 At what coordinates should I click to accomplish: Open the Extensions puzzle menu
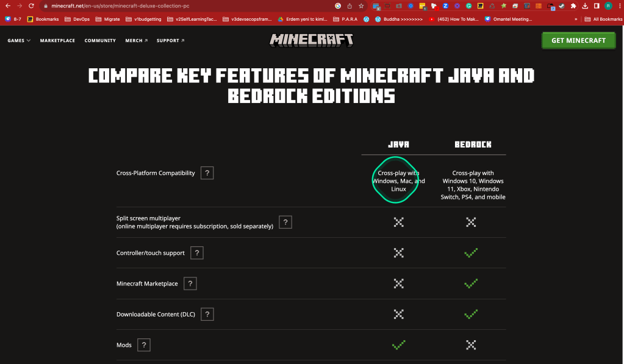pyautogui.click(x=573, y=6)
